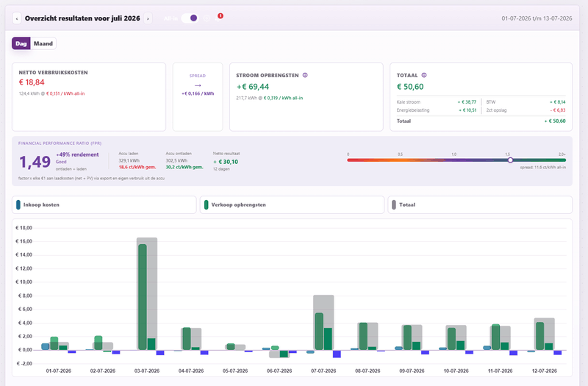Click the date range 01-07-2026 t/m 13-07-2026
Screen dimensions: 588x386
[537, 18]
